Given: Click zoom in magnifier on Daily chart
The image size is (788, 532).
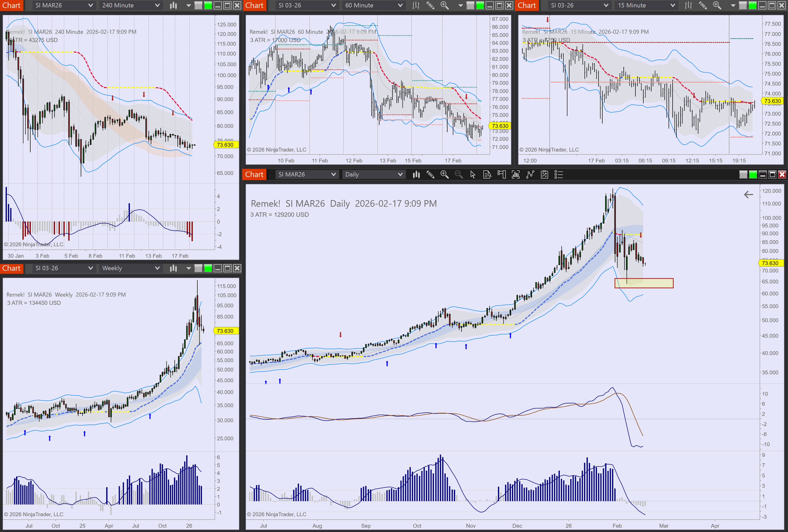Looking at the screenshot, I should point(444,175).
